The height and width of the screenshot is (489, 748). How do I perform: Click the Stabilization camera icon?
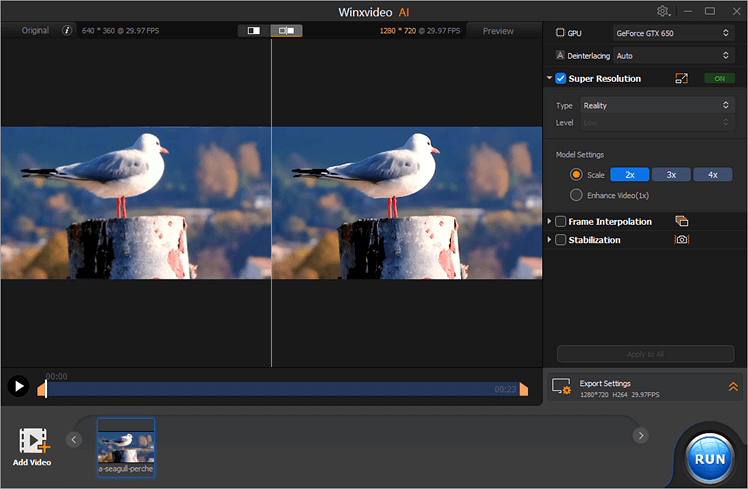click(x=682, y=240)
